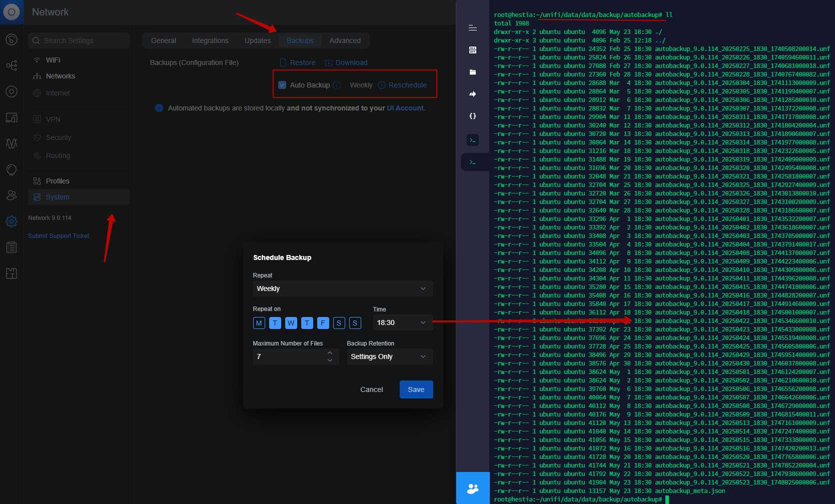Open Routing settings in the menu
The image size is (835, 504).
79,155
